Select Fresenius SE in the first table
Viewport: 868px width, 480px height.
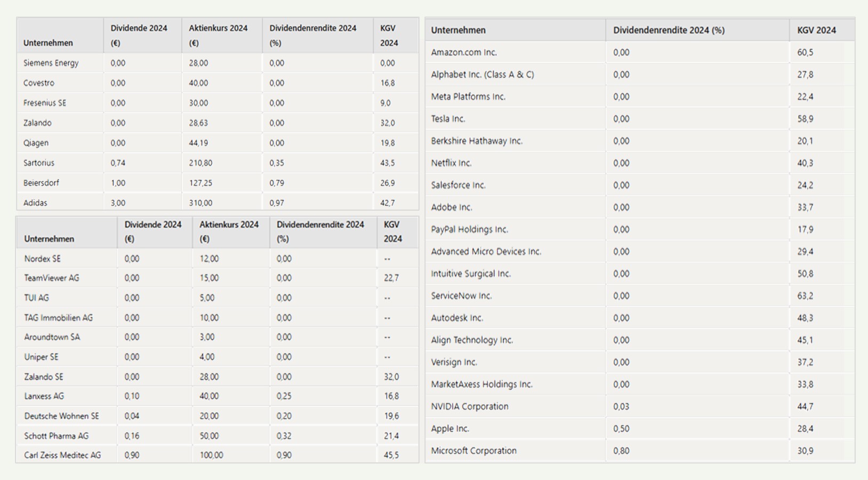[x=44, y=103]
